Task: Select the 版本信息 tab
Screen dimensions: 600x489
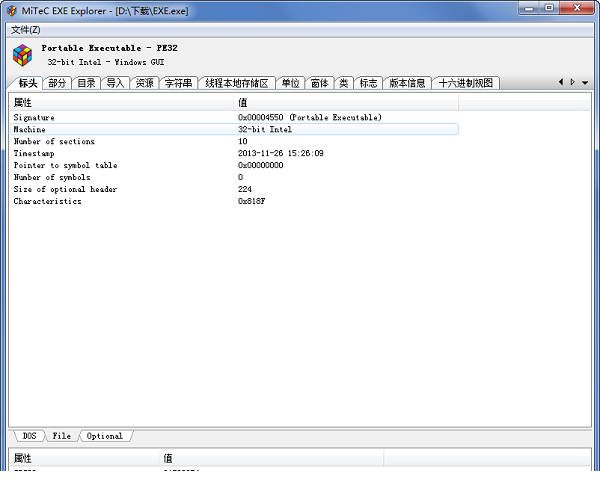Action: click(408, 83)
